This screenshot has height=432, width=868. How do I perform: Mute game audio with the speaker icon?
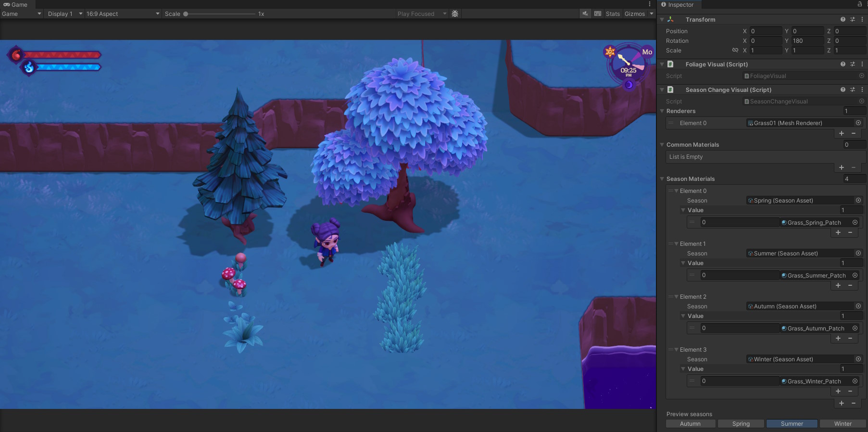coord(585,13)
